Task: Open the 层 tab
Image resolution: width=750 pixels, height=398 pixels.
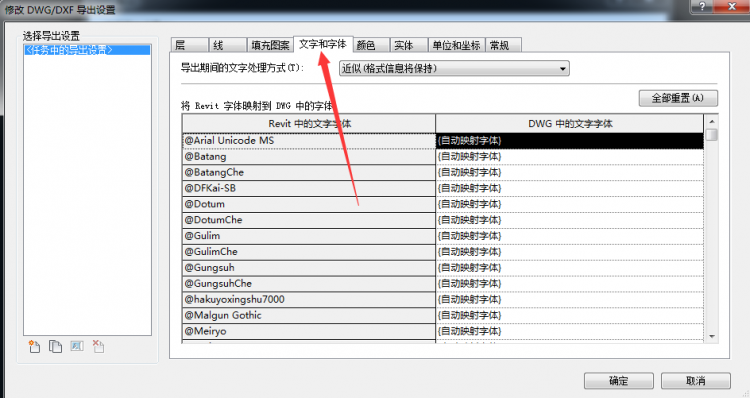Action: (190, 45)
